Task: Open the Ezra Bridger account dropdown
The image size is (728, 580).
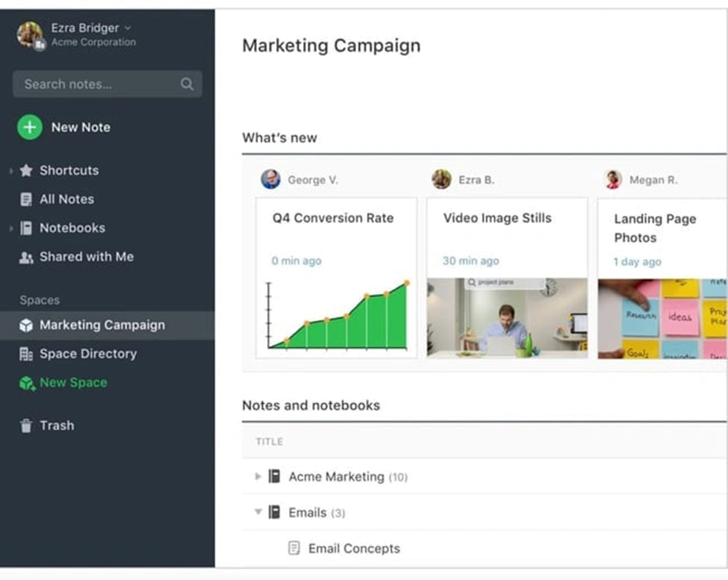Action: (128, 28)
